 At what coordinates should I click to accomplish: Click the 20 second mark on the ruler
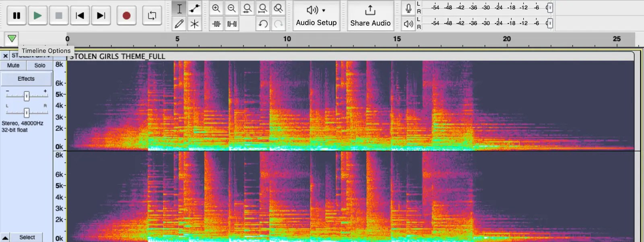507,39
